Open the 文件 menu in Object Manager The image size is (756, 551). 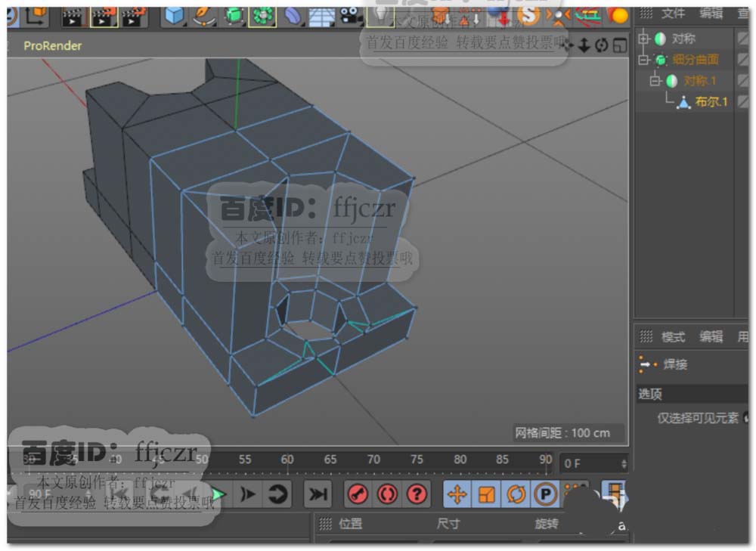pos(673,14)
